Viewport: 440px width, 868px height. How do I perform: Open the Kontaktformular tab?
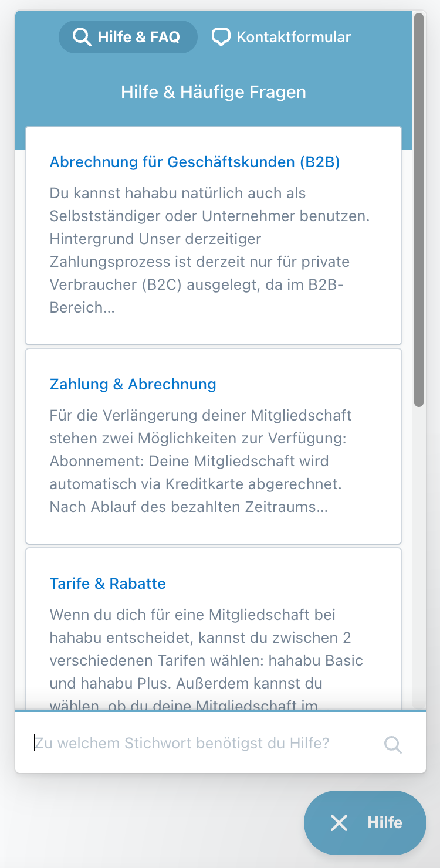coord(282,37)
